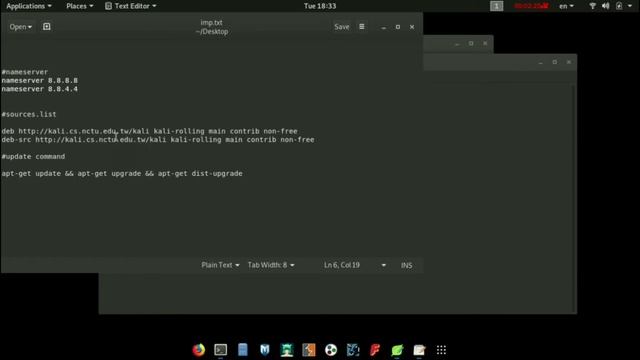The image size is (640, 360).
Task: Open the Text Editor app menu
Action: click(131, 6)
